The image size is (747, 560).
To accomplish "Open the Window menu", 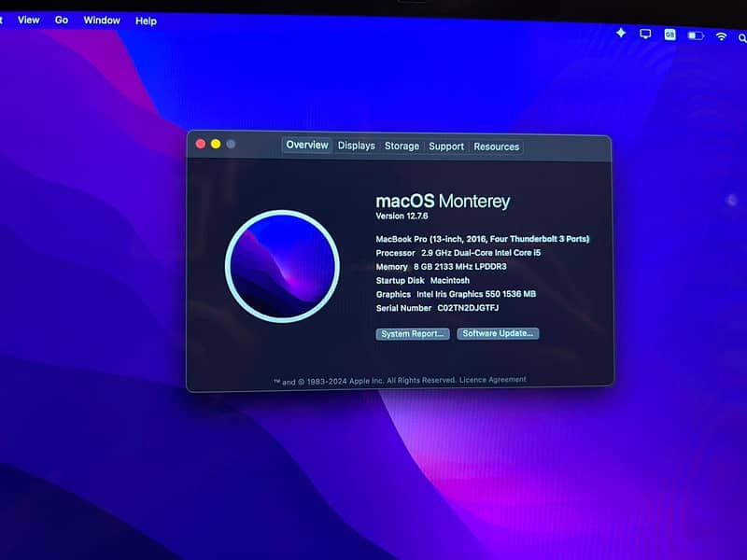I will (102, 21).
